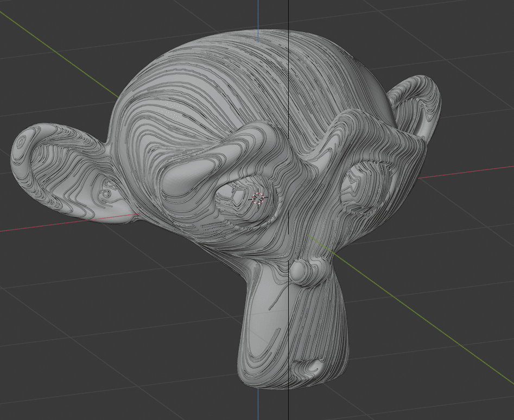Viewport: 514px width, 420px height.
Task: Click the blue axis line below the monkey
Action: coord(258,404)
